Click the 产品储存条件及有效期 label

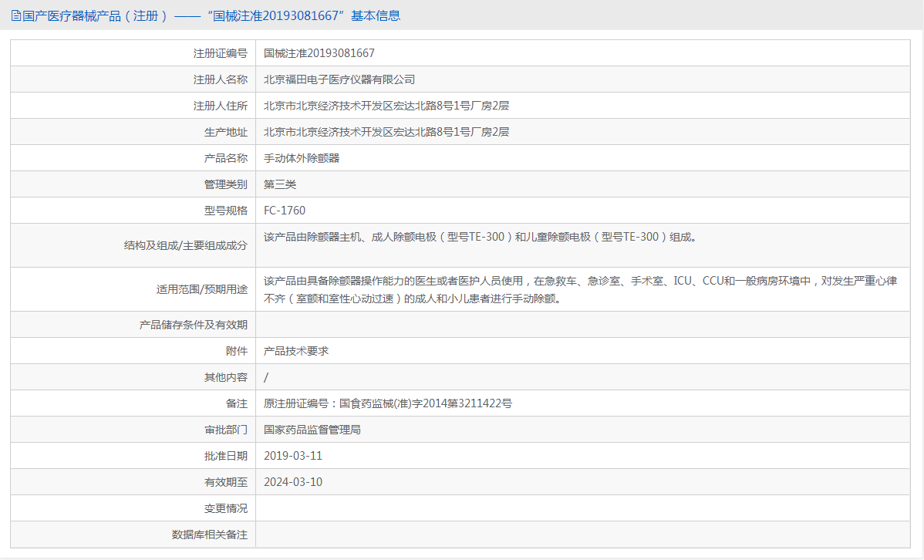(194, 325)
